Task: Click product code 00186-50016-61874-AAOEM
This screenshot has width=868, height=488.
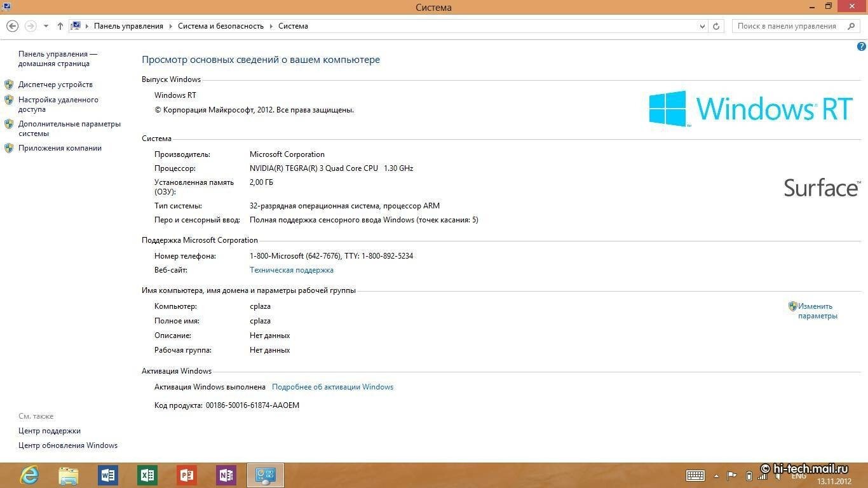Action: 252,405
